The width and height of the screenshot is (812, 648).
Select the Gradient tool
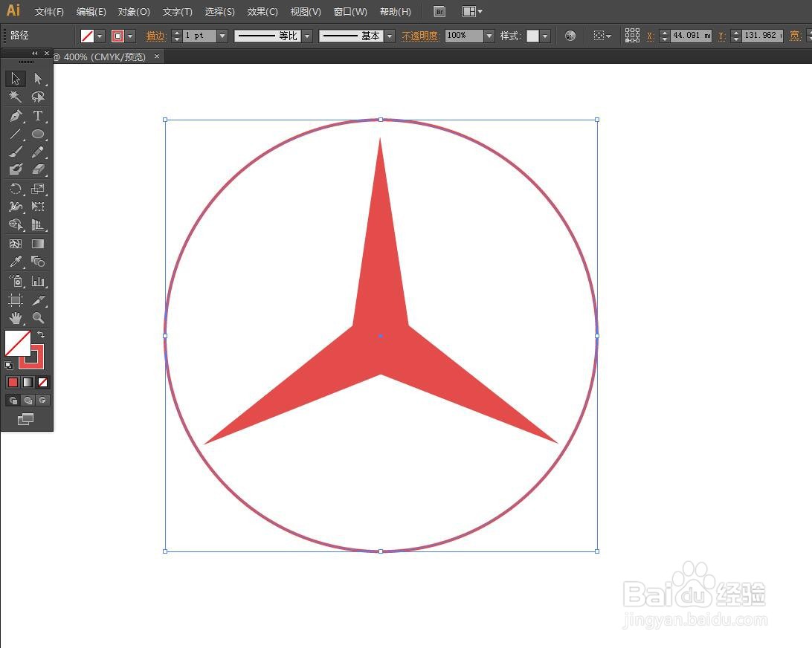(x=38, y=244)
